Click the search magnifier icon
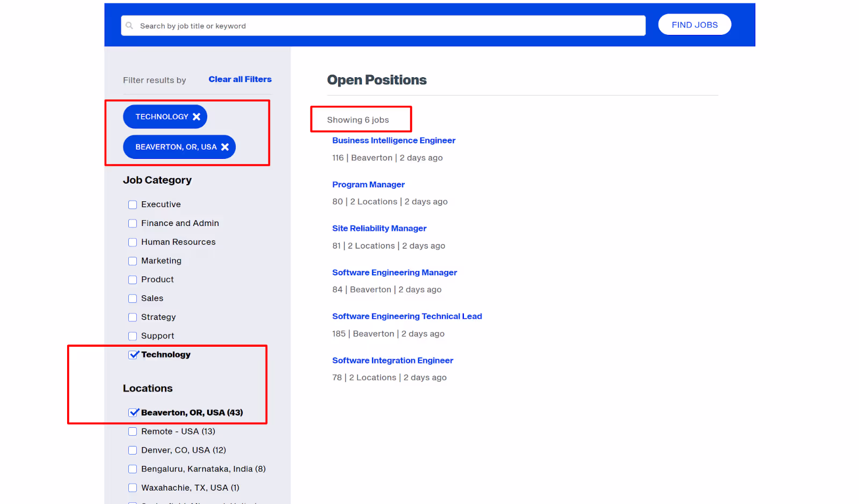 pos(129,25)
